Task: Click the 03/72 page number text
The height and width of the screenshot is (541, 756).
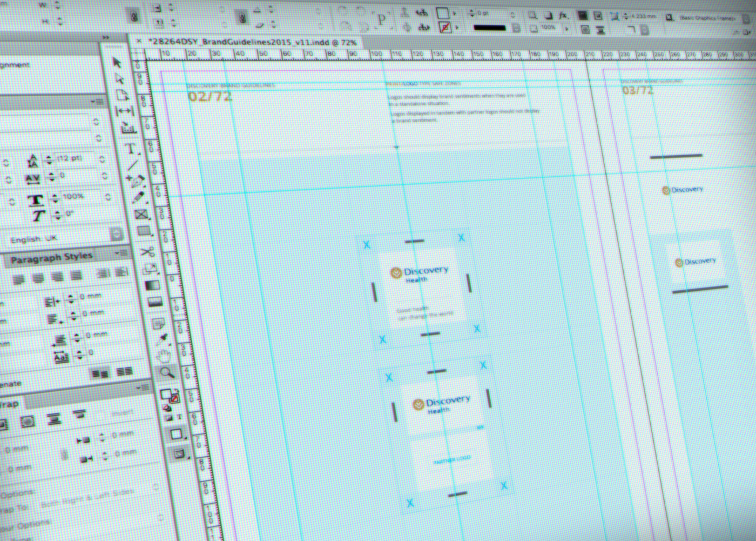Action: 637,90
